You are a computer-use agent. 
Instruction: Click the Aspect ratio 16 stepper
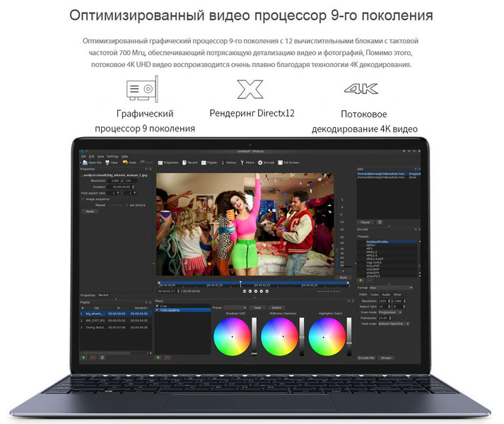click(x=389, y=307)
